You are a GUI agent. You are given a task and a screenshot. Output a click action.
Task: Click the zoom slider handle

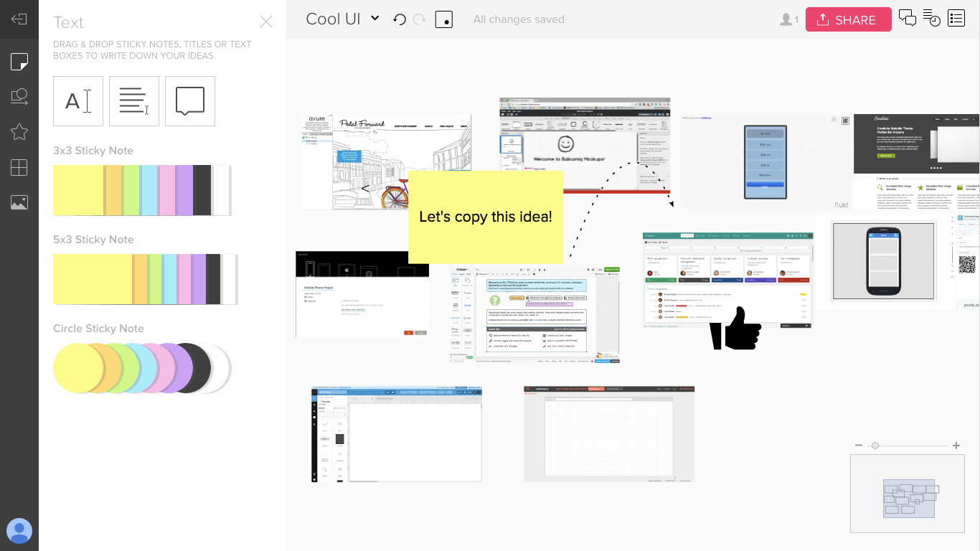(x=875, y=446)
